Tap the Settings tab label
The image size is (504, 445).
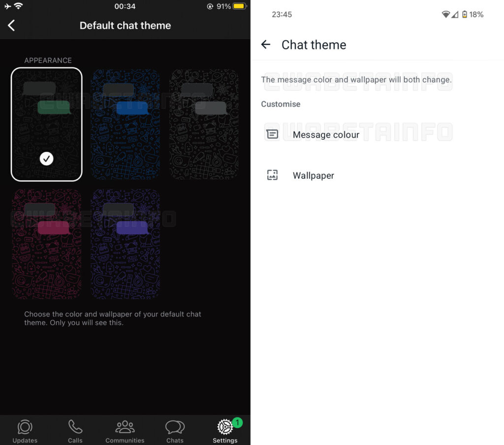pyautogui.click(x=225, y=441)
